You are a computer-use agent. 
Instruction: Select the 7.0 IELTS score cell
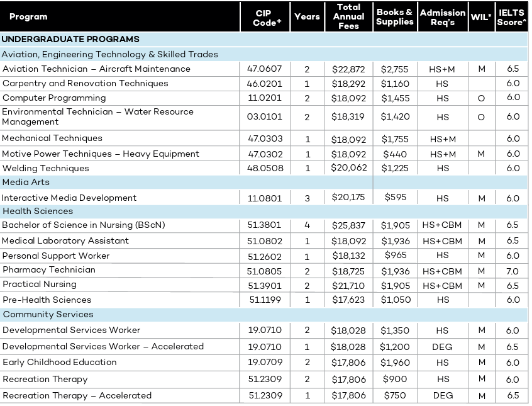click(513, 271)
